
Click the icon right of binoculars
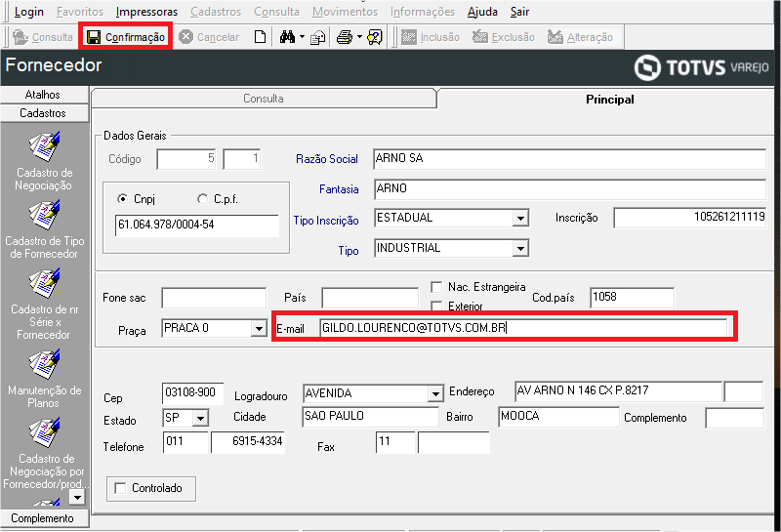pyautogui.click(x=317, y=37)
